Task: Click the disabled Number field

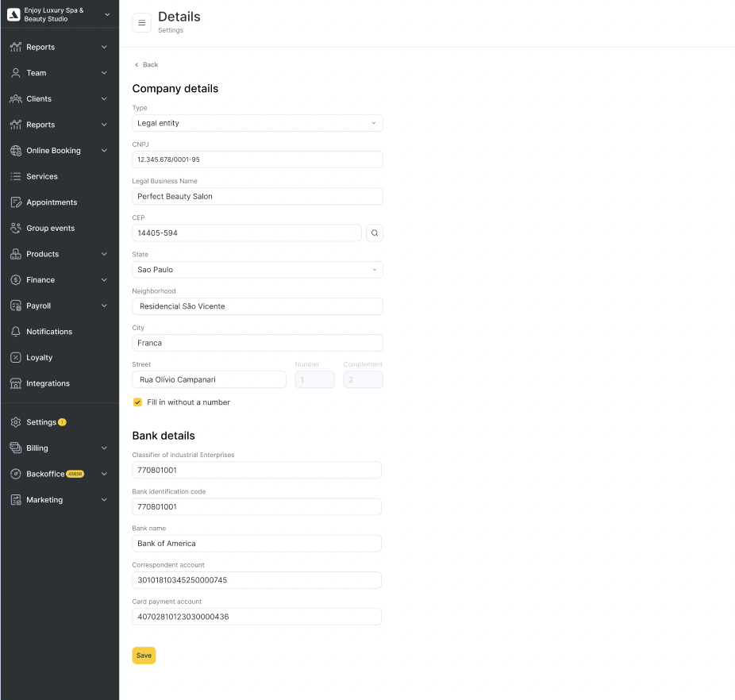Action: [314, 379]
